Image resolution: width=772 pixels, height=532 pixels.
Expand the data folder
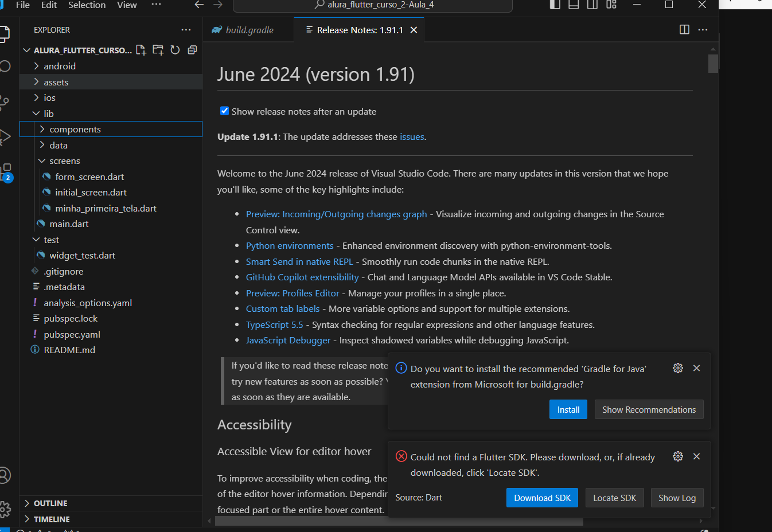point(111,145)
